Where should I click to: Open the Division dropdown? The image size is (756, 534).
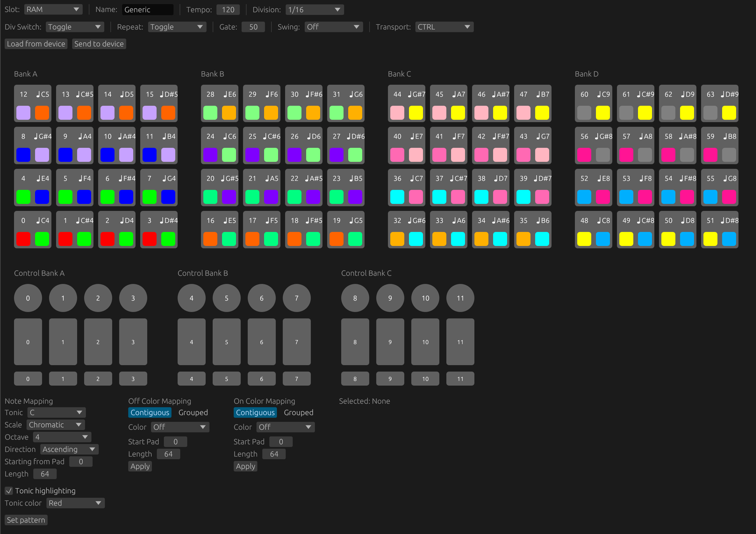click(x=314, y=9)
